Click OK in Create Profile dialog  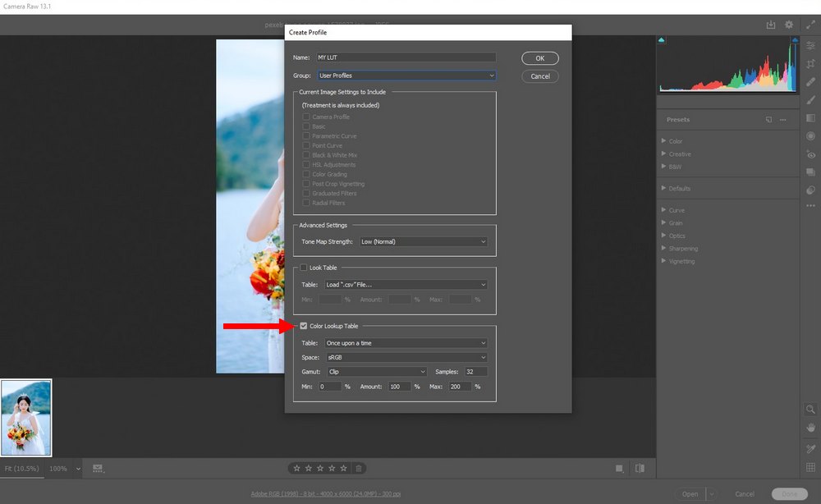pyautogui.click(x=540, y=58)
